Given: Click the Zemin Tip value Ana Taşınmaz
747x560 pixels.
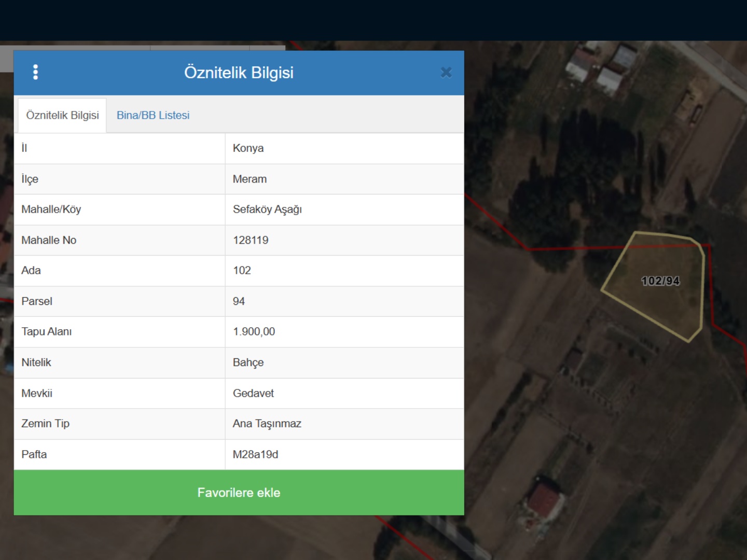Looking at the screenshot, I should 267,424.
